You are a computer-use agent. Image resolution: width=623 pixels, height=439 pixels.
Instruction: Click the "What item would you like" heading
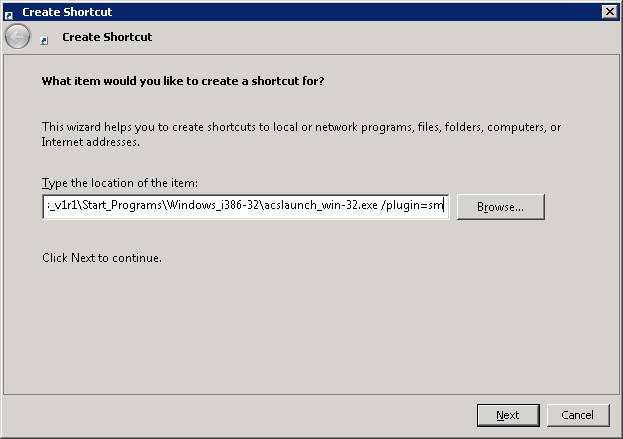pos(182,80)
